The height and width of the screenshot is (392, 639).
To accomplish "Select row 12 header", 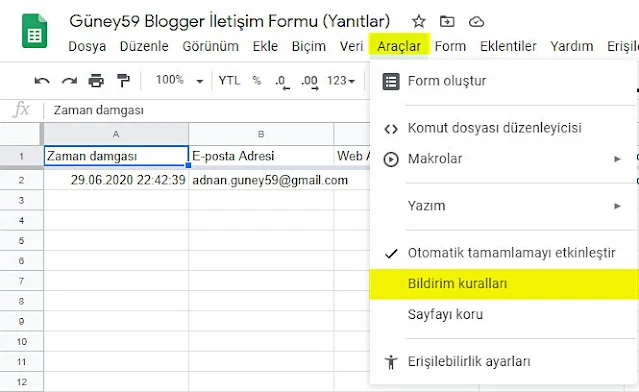I will (x=21, y=382).
